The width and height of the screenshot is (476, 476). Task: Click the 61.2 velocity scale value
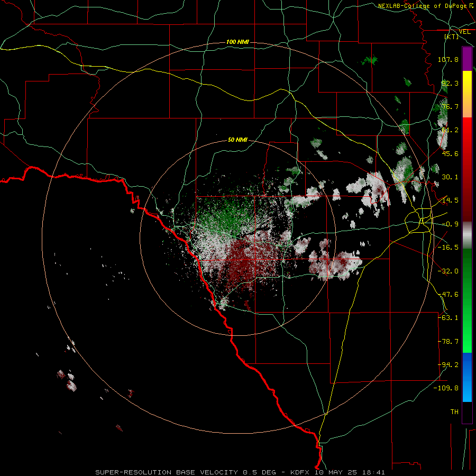tap(450, 130)
